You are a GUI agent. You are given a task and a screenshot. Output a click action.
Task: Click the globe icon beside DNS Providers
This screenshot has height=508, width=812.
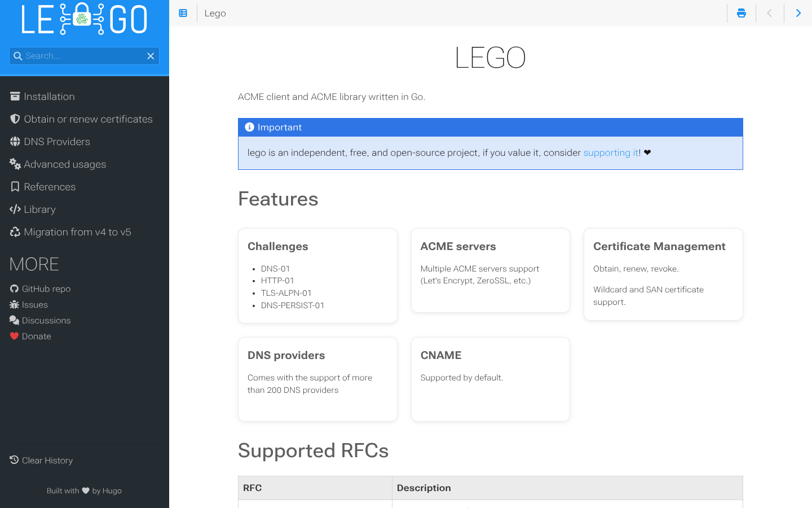coord(15,142)
